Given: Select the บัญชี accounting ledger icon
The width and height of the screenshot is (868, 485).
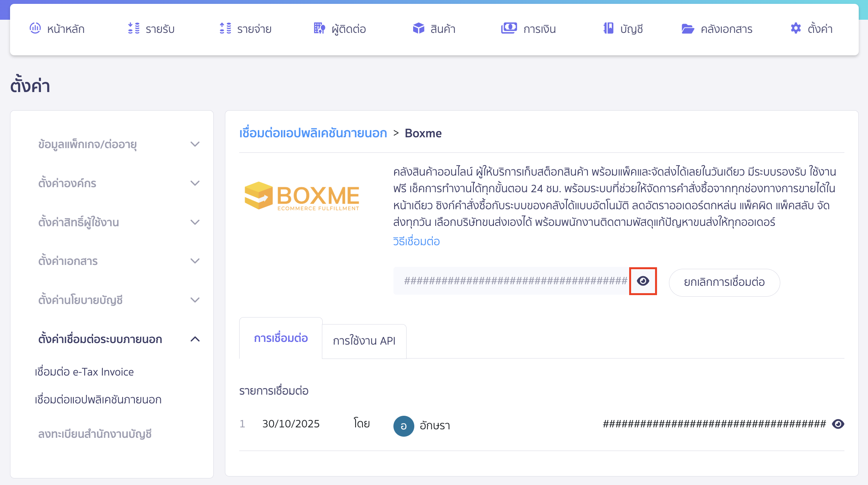Looking at the screenshot, I should coord(608,28).
